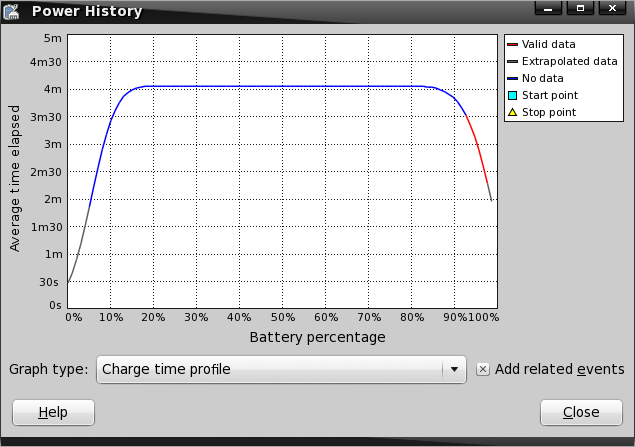Toggle the Add related events checkbox
635x447 pixels.
point(483,369)
